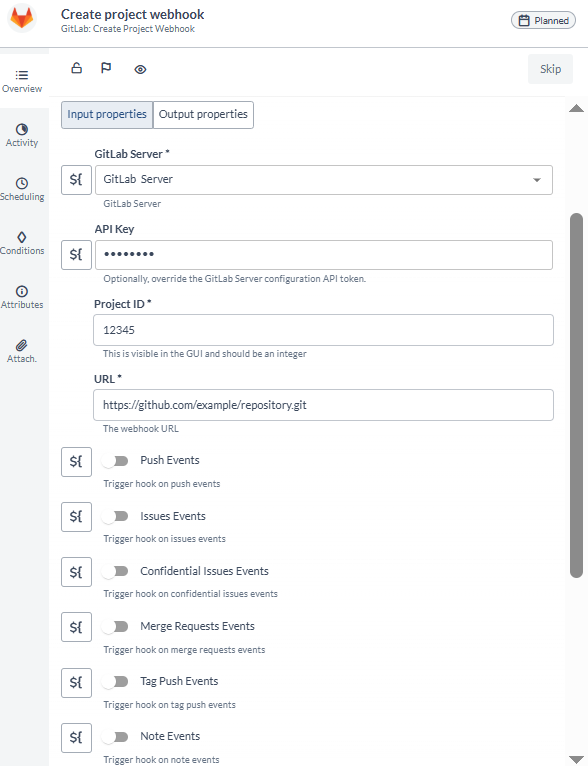Click the flag icon in toolbar

(x=106, y=68)
